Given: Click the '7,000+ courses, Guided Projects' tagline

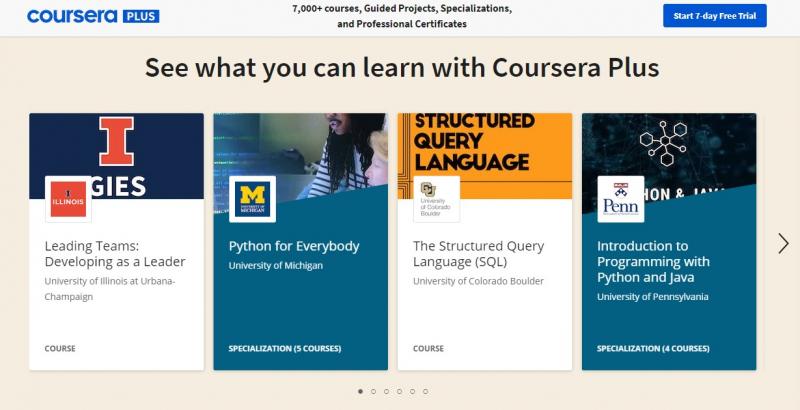Looking at the screenshot, I should [402, 16].
